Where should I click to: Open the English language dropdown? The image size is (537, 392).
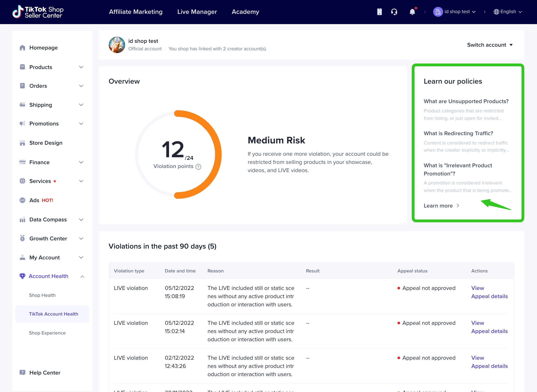point(508,12)
